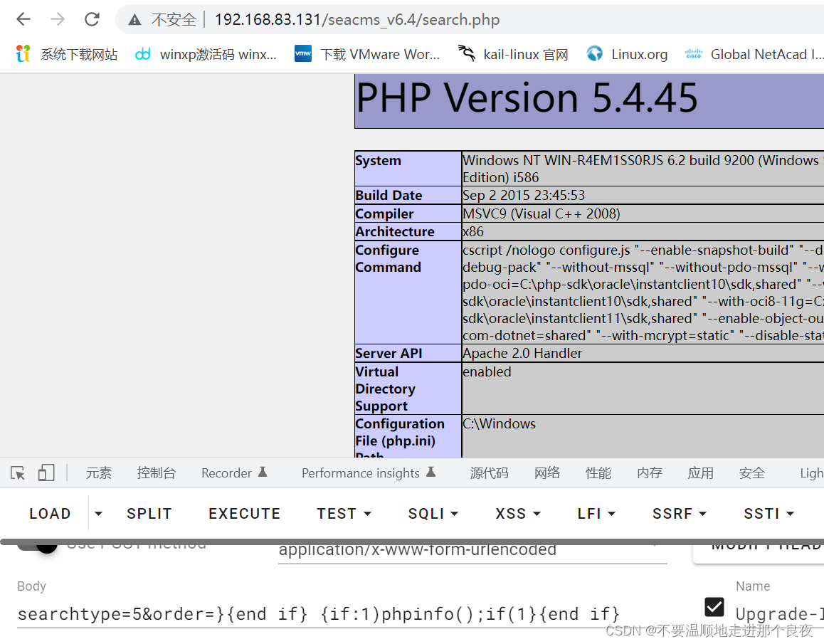Click the HackBar EXECUTE button
This screenshot has height=644, width=824.
point(244,514)
